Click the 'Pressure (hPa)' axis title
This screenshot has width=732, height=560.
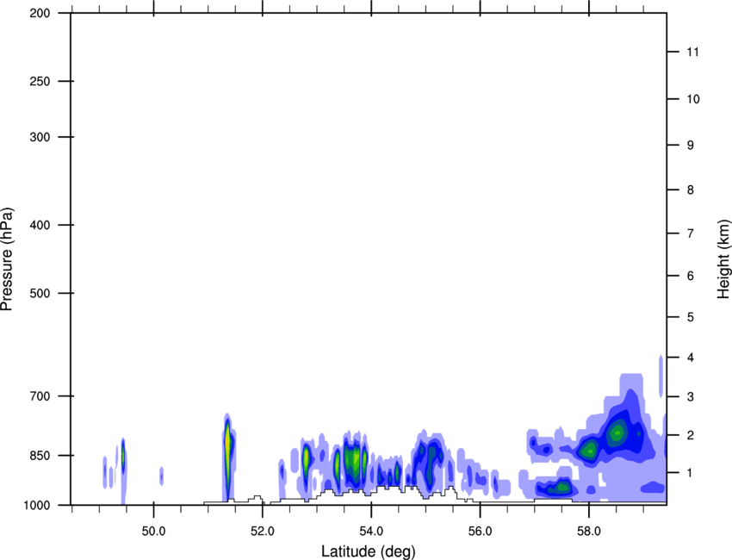tap(7, 259)
